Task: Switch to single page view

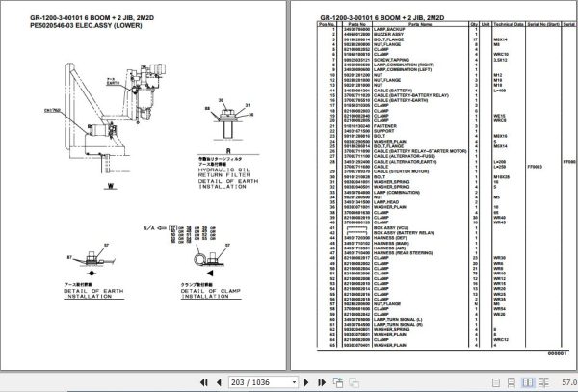Action: coord(496,382)
